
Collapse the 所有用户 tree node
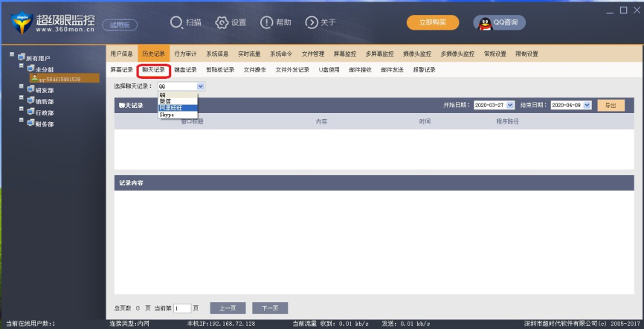pos(12,54)
